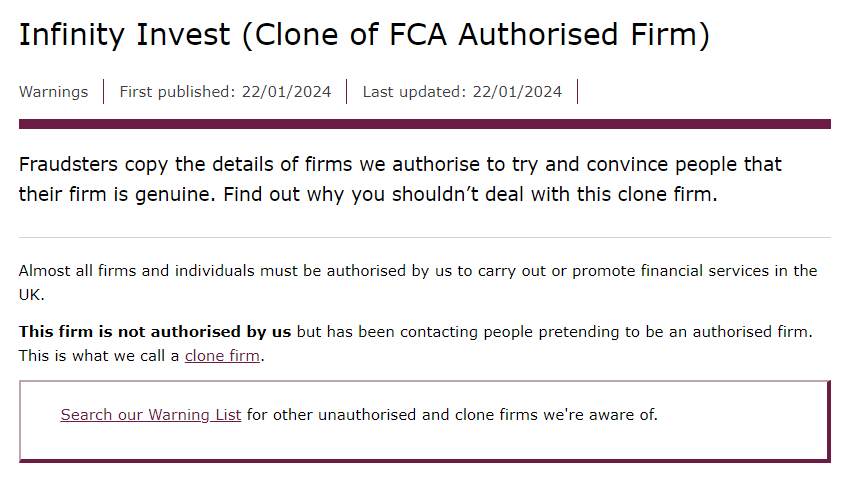Screen dimensions: 850x483
Task: Click the thick maroon horizontal bar
Action: click(424, 124)
